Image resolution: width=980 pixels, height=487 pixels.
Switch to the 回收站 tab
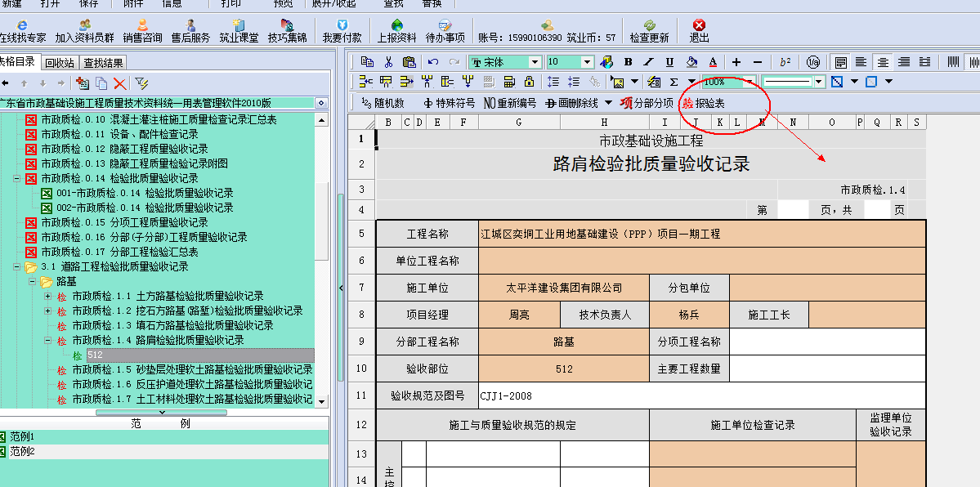click(x=60, y=62)
